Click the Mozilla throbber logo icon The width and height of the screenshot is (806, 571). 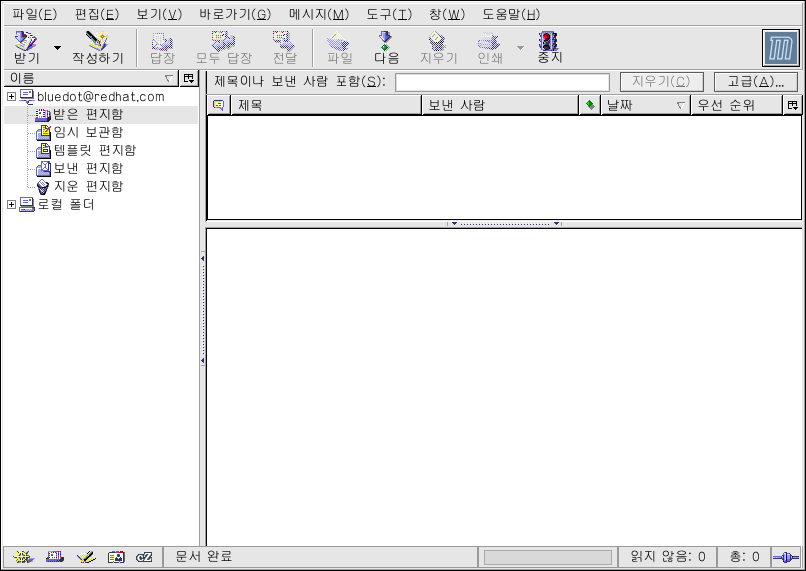pyautogui.click(x=780, y=47)
